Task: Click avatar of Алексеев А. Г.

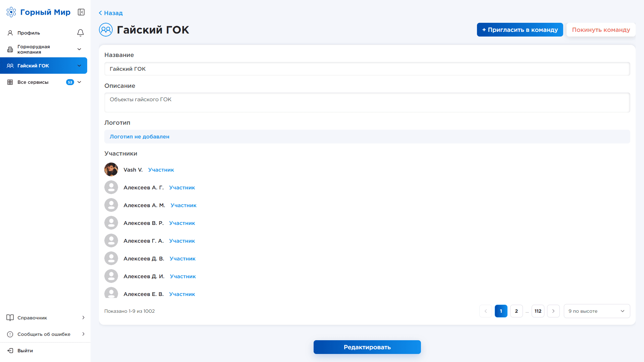Action: pos(111,187)
